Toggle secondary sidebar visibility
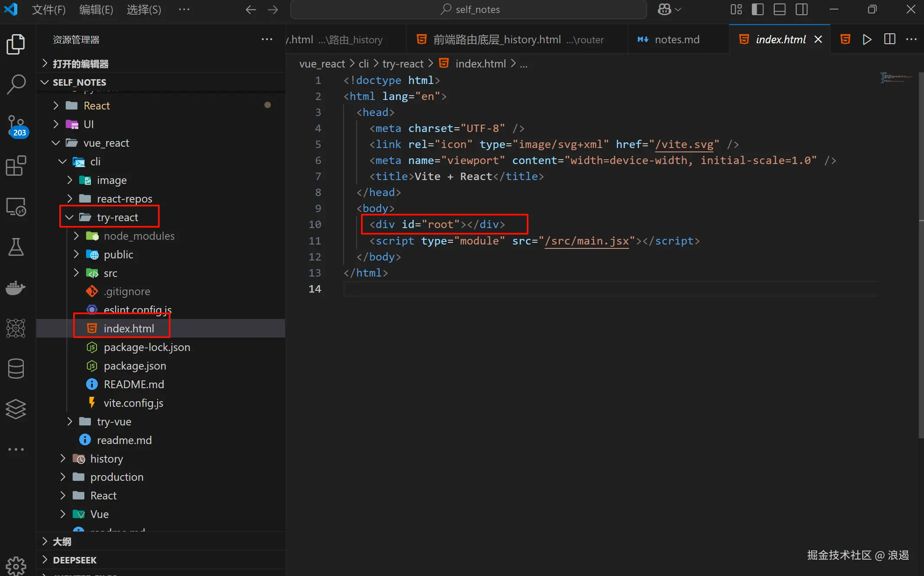The width and height of the screenshot is (924, 576). (802, 10)
